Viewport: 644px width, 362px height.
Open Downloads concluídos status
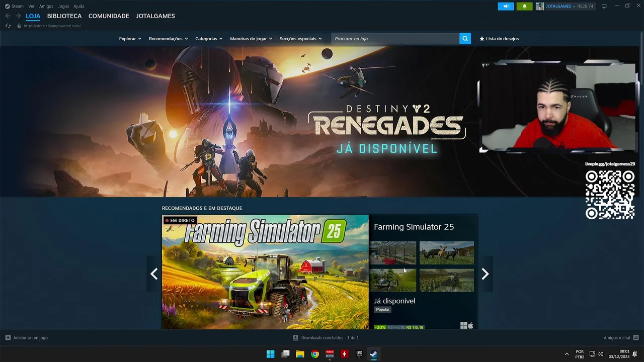click(330, 338)
